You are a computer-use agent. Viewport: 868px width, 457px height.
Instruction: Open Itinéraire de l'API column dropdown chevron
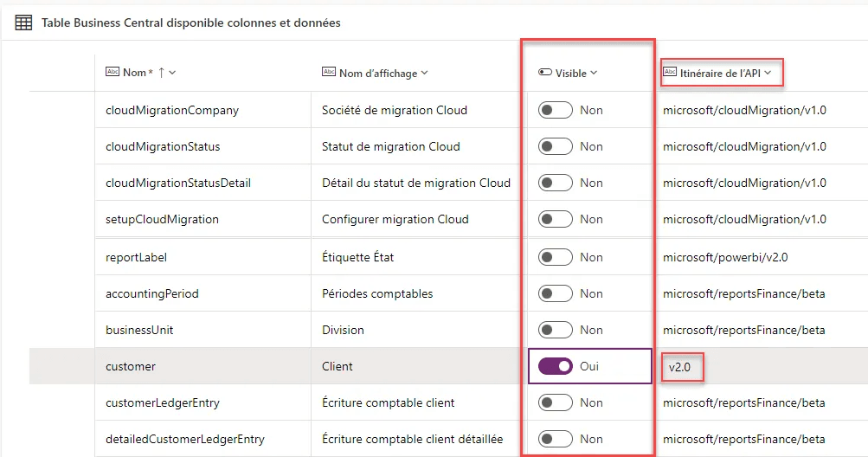[768, 73]
